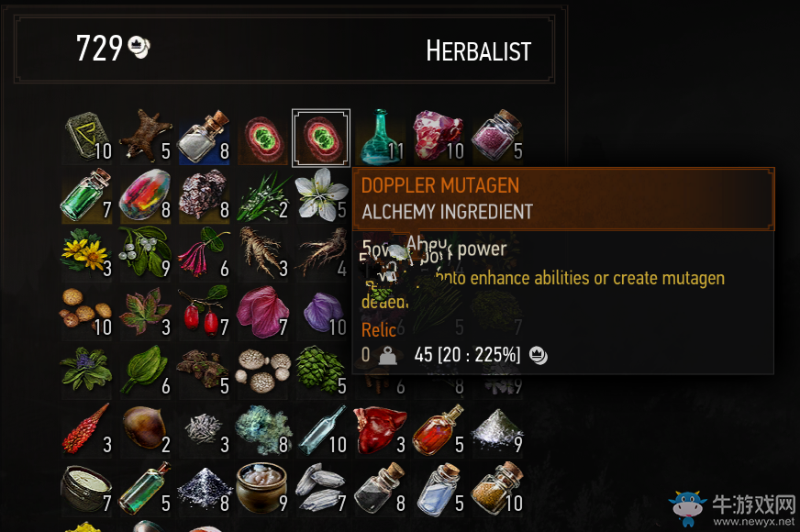
Task: Click the rune stone with quantity 10
Action: 88,138
